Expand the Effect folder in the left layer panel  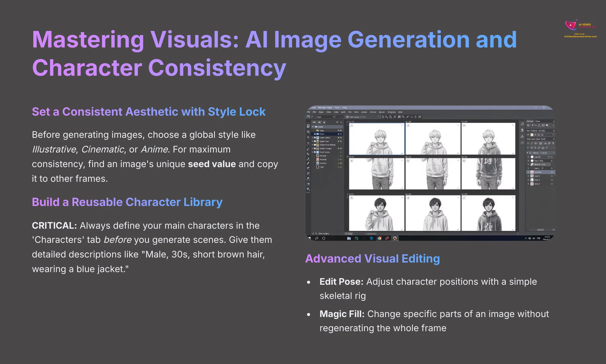point(312,152)
